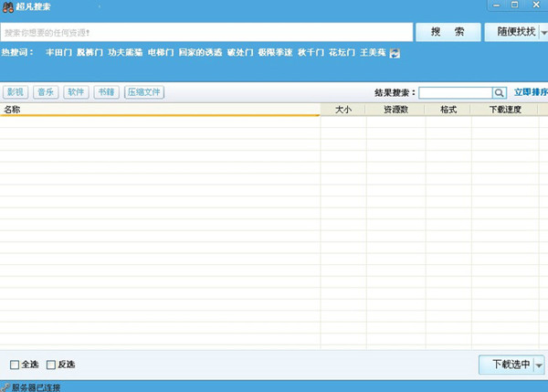The width and height of the screenshot is (548, 392).
Task: Click the hot word 功夫熊猫
Action: [124, 53]
